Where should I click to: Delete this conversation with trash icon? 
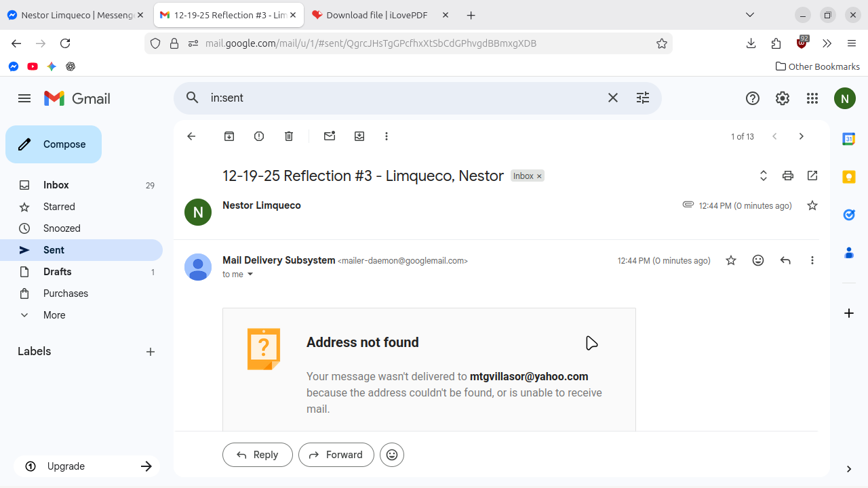coord(289,136)
